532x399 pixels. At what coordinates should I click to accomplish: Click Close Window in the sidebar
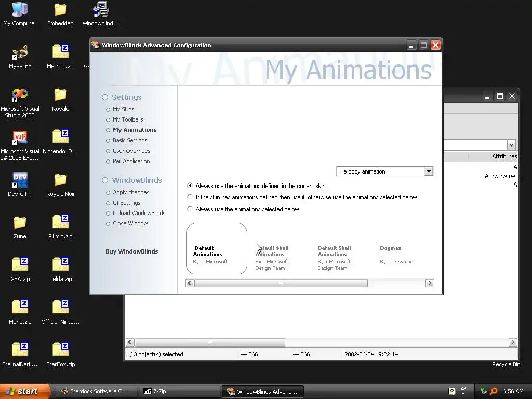coord(130,223)
